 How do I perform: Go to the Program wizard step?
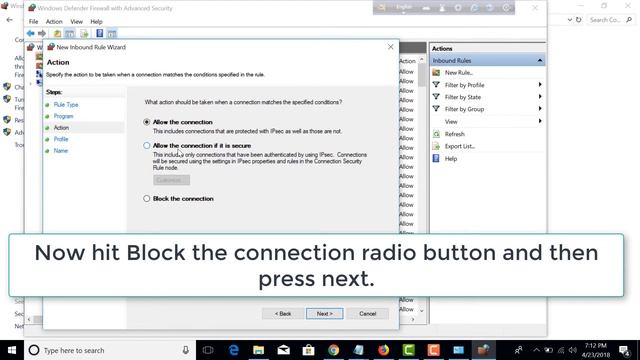point(63,116)
